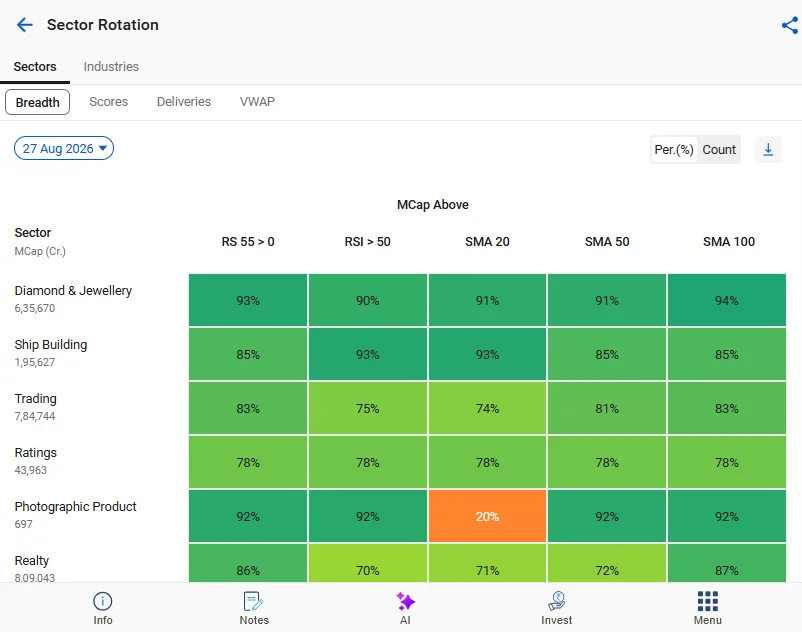Image resolution: width=802 pixels, height=632 pixels.
Task: Download the breadth data with the download icon
Action: pyautogui.click(x=768, y=149)
